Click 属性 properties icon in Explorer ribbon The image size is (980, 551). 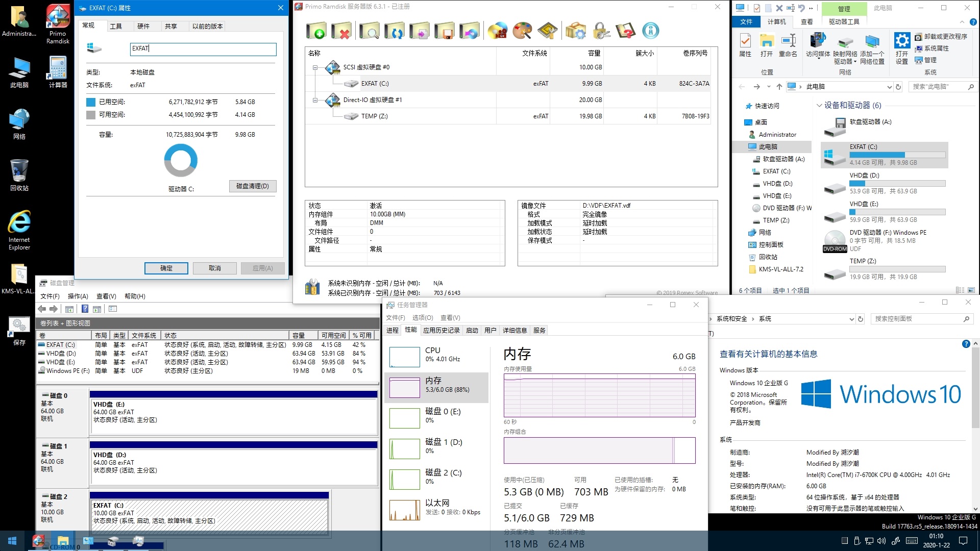coord(745,45)
